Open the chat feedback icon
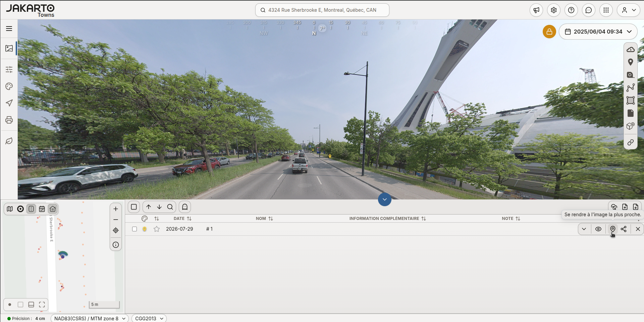The height and width of the screenshot is (322, 644). tap(589, 10)
